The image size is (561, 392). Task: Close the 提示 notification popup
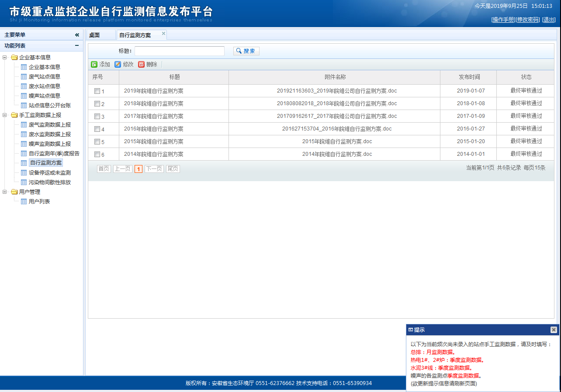tap(554, 330)
